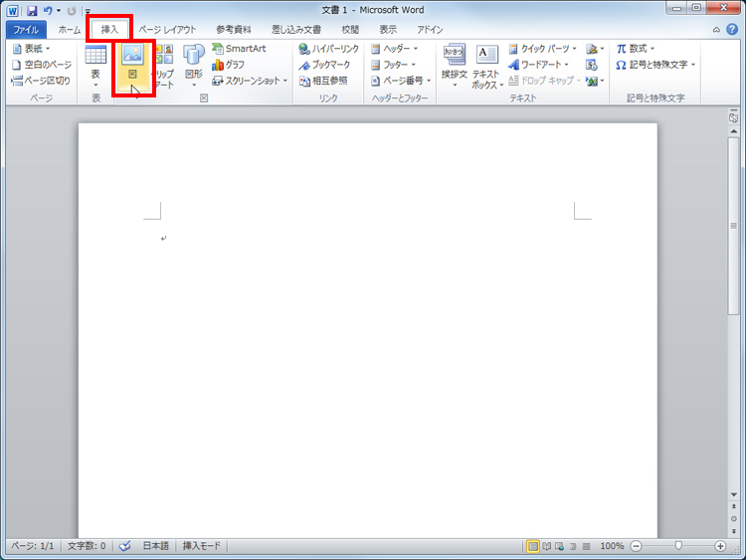Select the 挿入 ribbon tab
Image resolution: width=746 pixels, height=560 pixels.
[109, 30]
